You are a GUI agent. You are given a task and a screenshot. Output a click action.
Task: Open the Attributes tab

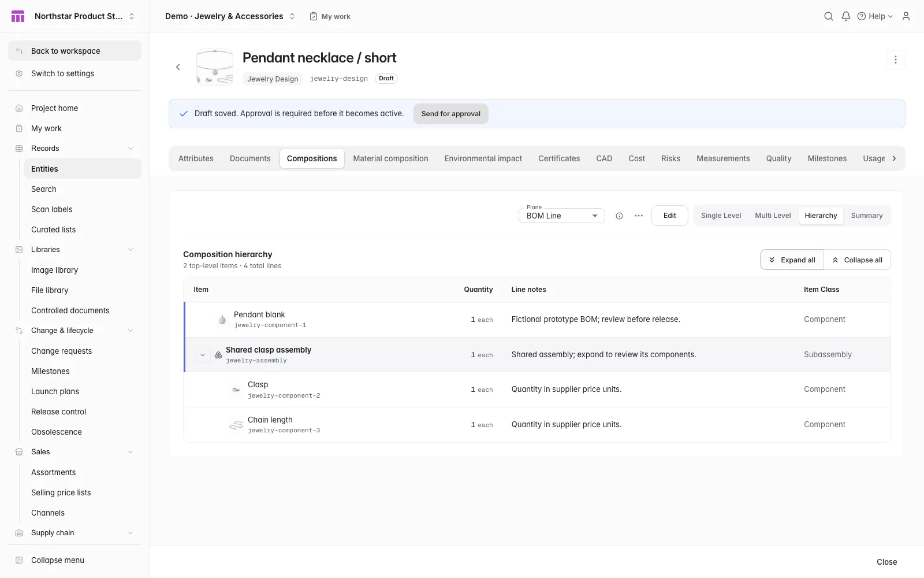click(x=196, y=158)
